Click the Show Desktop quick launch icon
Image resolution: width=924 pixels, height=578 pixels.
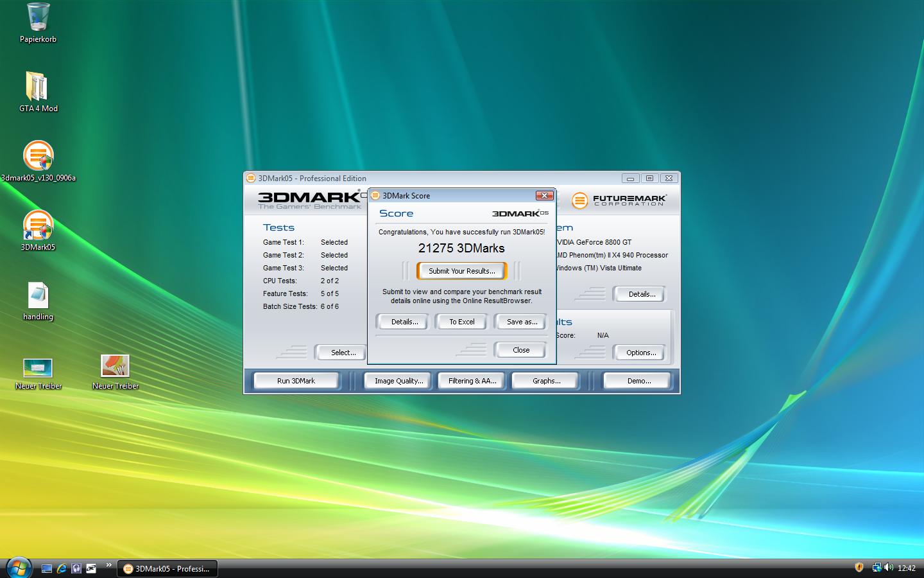click(47, 568)
